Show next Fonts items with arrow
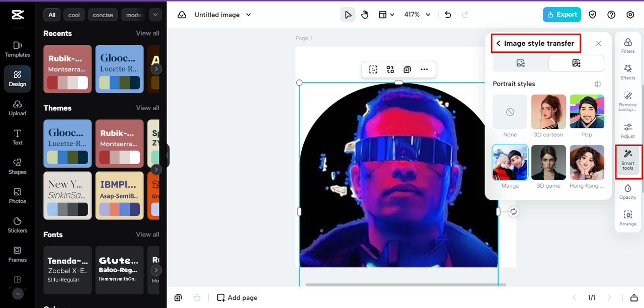Viewport: 644px width, 308px height. point(157,270)
